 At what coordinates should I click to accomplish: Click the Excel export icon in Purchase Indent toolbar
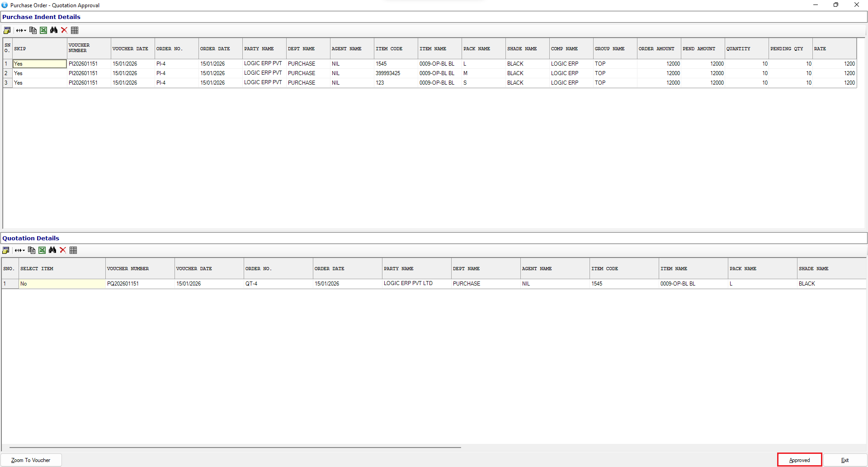tap(43, 30)
